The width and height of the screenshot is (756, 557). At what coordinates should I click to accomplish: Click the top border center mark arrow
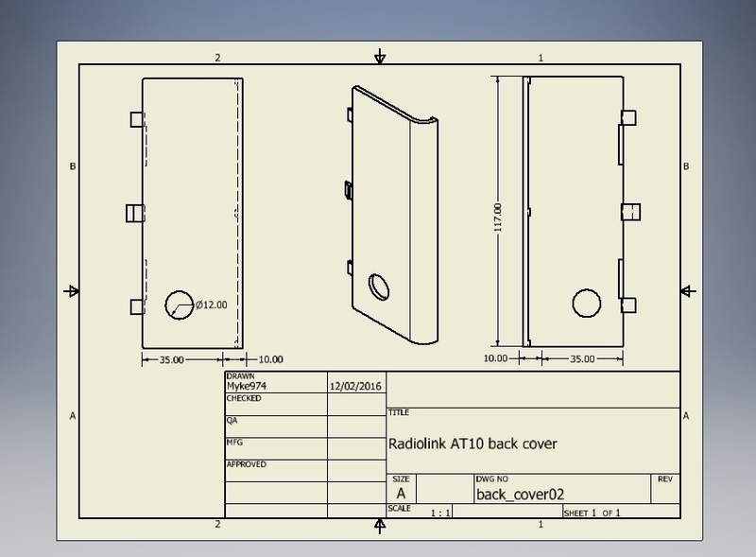pyautogui.click(x=380, y=57)
